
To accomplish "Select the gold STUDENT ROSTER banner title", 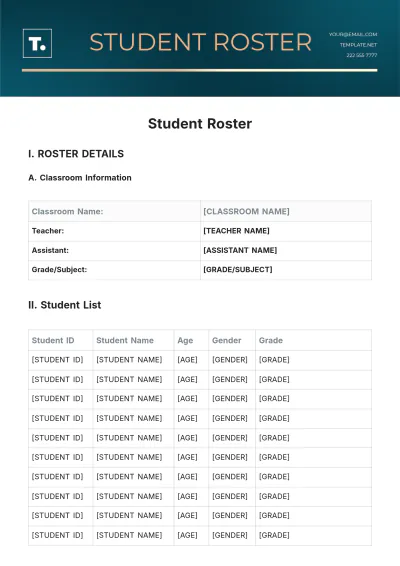I will point(200,42).
